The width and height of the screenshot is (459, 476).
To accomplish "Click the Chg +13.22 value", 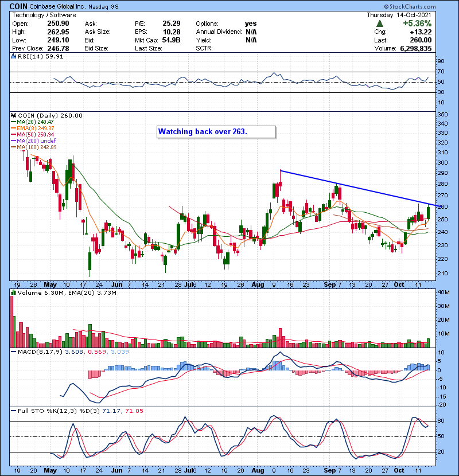I will pyautogui.click(x=421, y=32).
